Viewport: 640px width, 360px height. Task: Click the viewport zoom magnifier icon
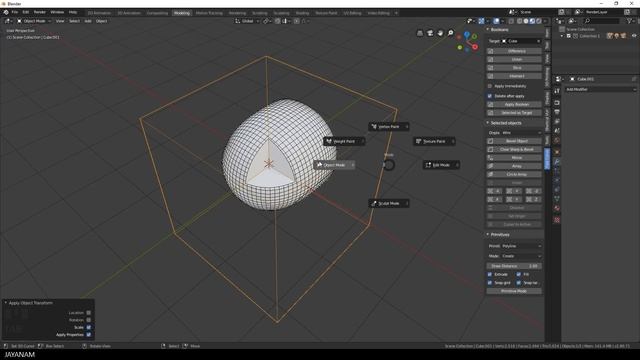(451, 33)
